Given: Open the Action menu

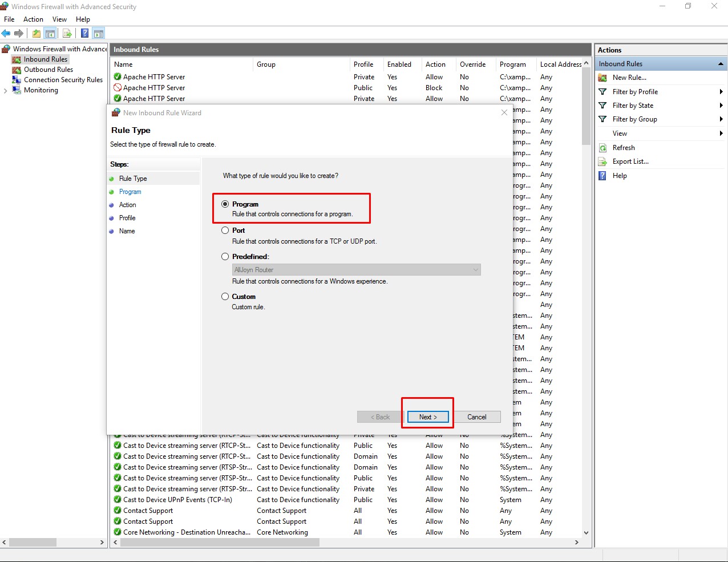Looking at the screenshot, I should [33, 19].
